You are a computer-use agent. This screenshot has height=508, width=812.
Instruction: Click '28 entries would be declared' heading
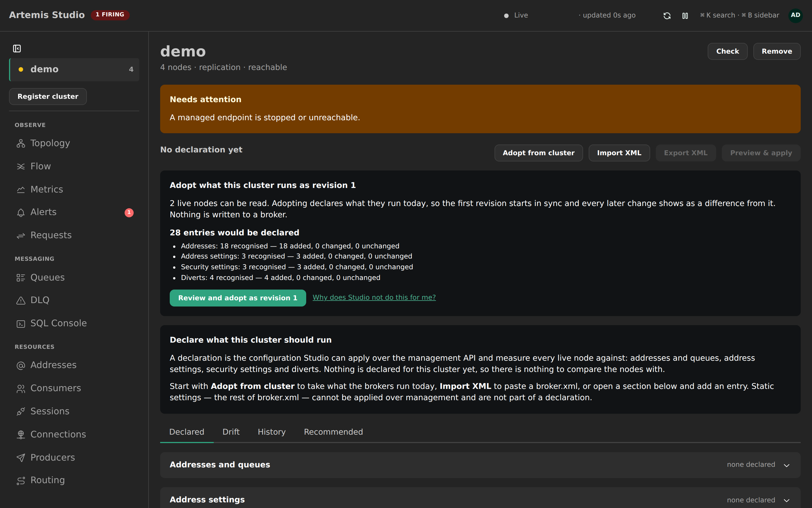coord(234,233)
